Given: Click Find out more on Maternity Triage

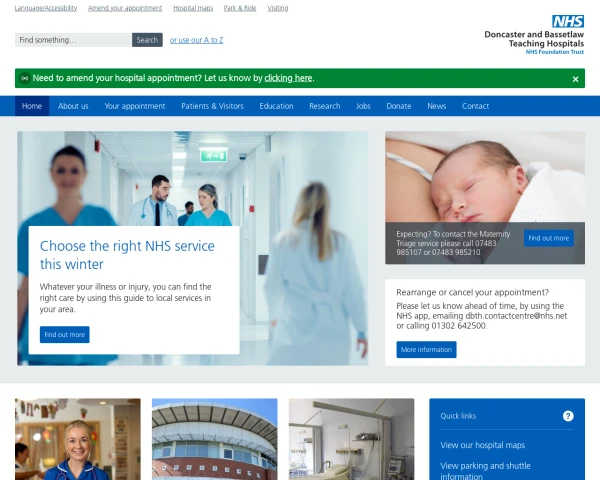Looking at the screenshot, I should point(549,238).
